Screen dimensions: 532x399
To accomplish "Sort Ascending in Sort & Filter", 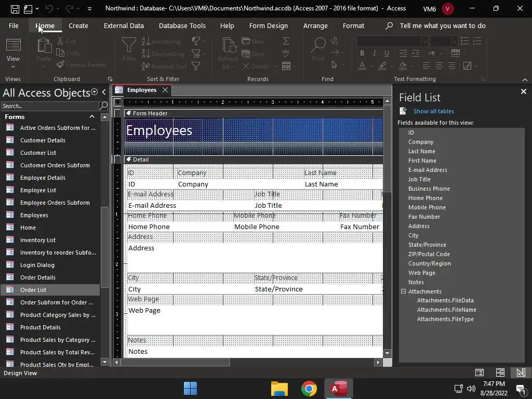I will click(161, 42).
